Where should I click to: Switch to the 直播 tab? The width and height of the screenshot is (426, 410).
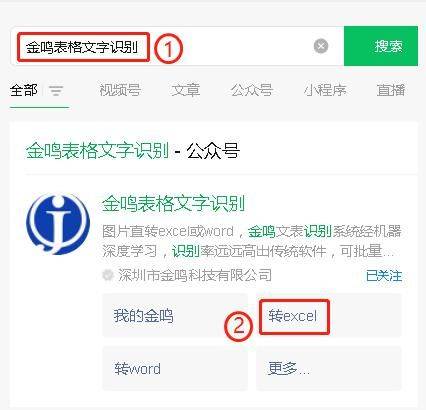pyautogui.click(x=391, y=90)
